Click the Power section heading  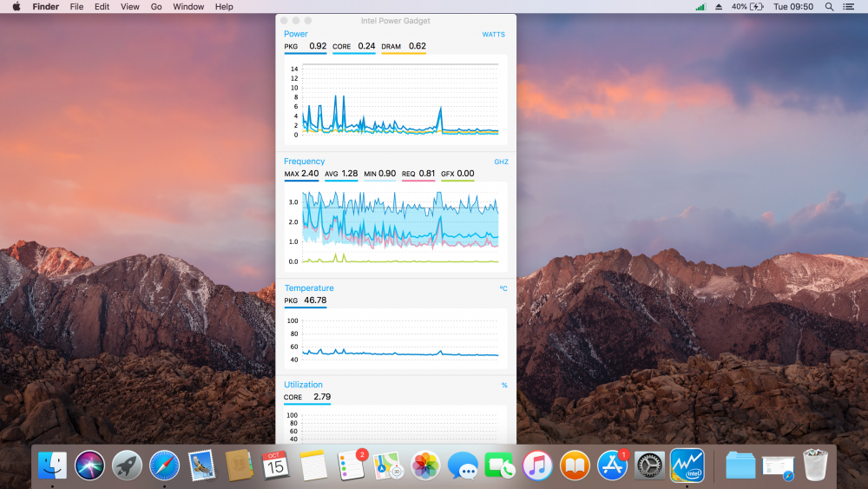296,34
